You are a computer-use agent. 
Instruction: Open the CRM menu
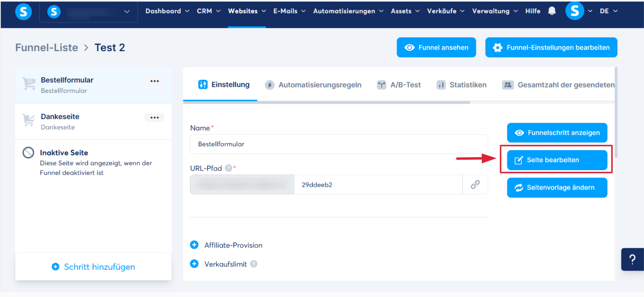pos(208,11)
